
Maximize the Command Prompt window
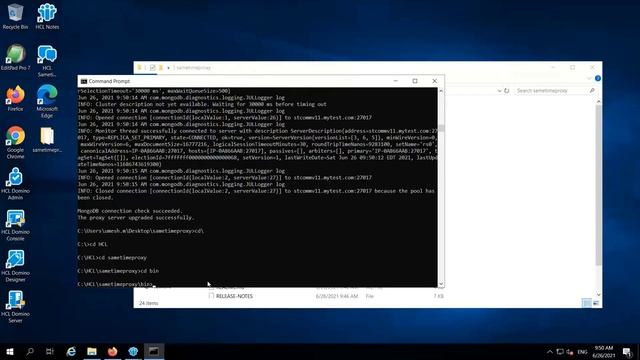click(415, 81)
